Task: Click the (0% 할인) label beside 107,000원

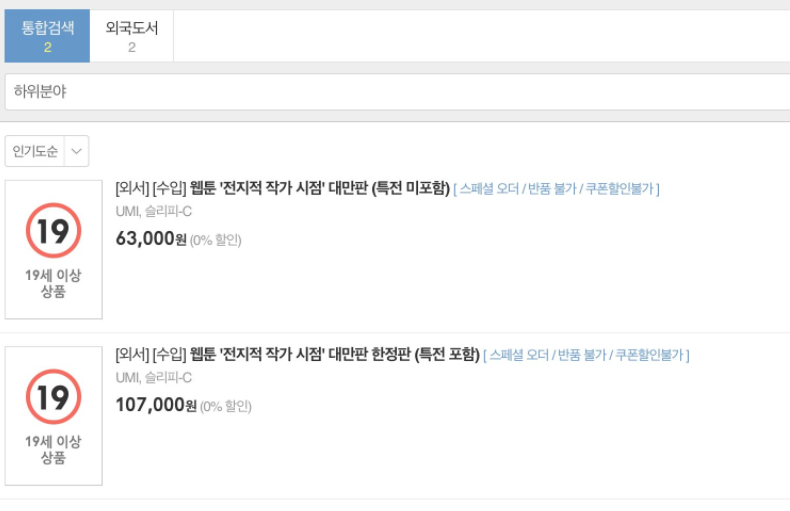Action: [226, 406]
